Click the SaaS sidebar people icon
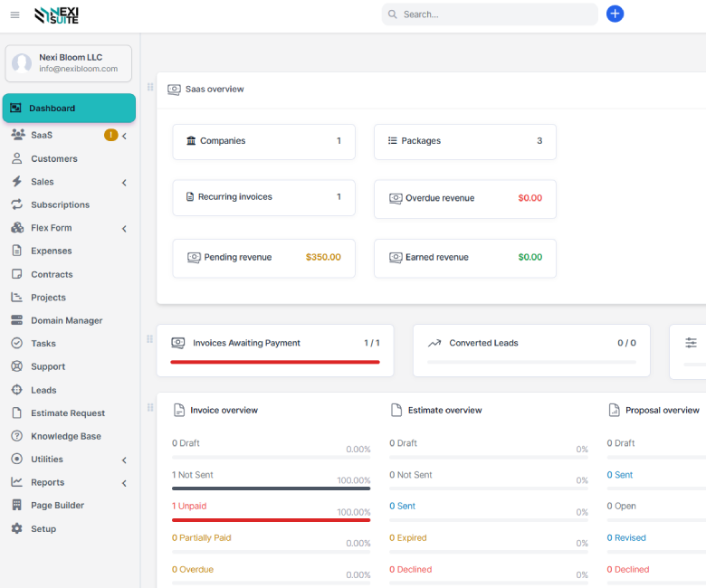The image size is (706, 588). tap(17, 135)
